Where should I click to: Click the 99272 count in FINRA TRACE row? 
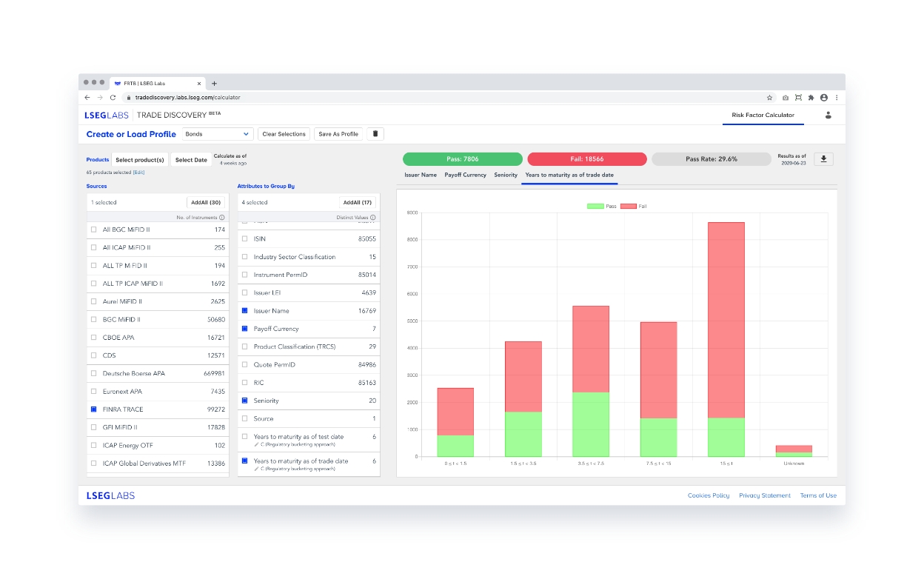216,409
